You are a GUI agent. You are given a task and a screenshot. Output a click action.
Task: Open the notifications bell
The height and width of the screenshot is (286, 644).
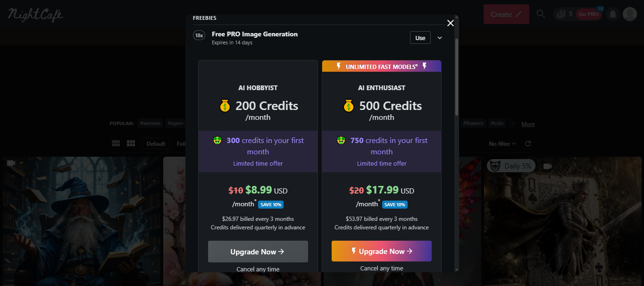(x=613, y=14)
